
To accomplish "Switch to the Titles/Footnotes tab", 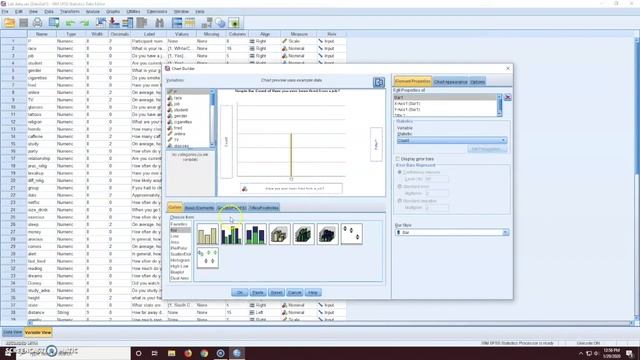I will tap(264, 208).
